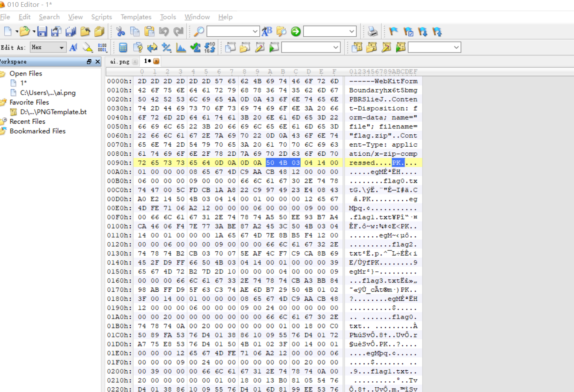The width and height of the screenshot is (574, 392).
Task: Click the Close All folders icon
Action: (100, 31)
